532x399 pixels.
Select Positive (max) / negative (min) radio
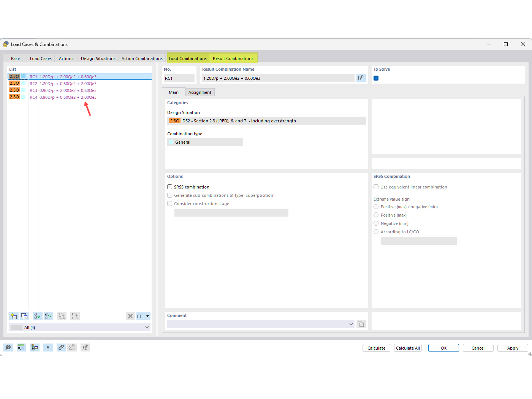pyautogui.click(x=376, y=207)
